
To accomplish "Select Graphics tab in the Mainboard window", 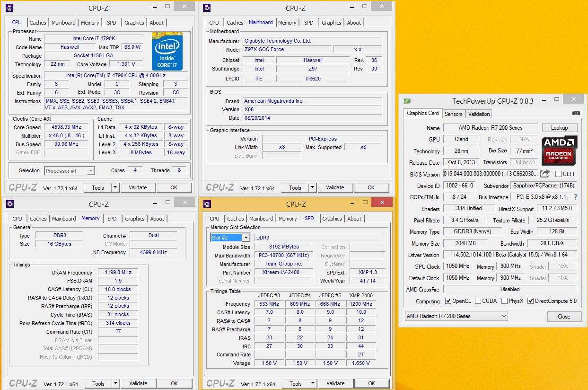I will click(332, 23).
